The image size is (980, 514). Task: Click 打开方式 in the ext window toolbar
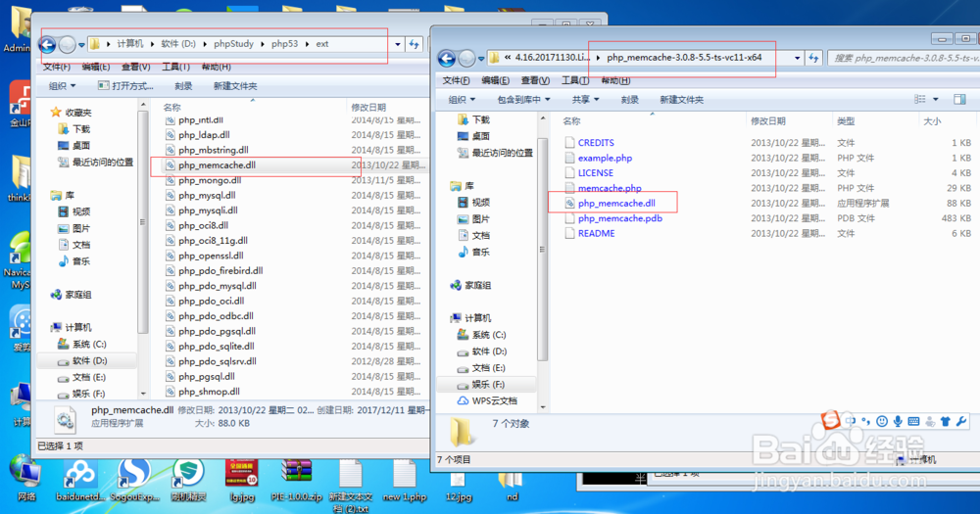(x=125, y=85)
